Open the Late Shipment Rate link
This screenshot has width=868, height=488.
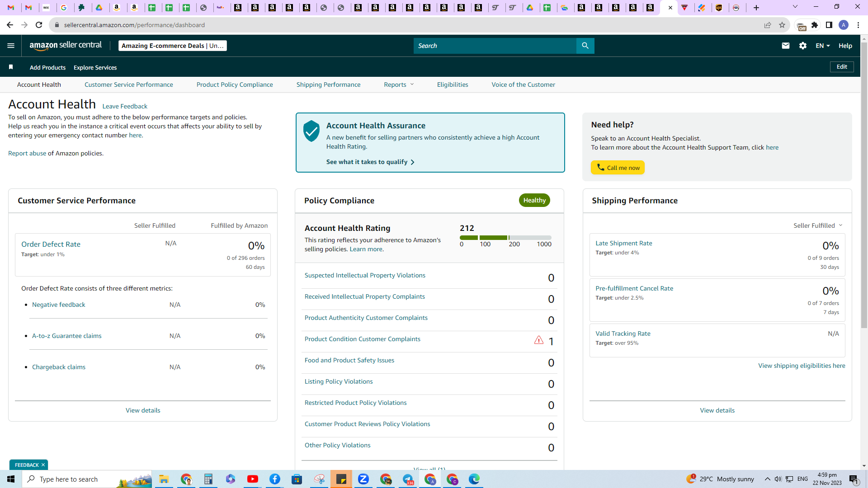click(x=624, y=243)
